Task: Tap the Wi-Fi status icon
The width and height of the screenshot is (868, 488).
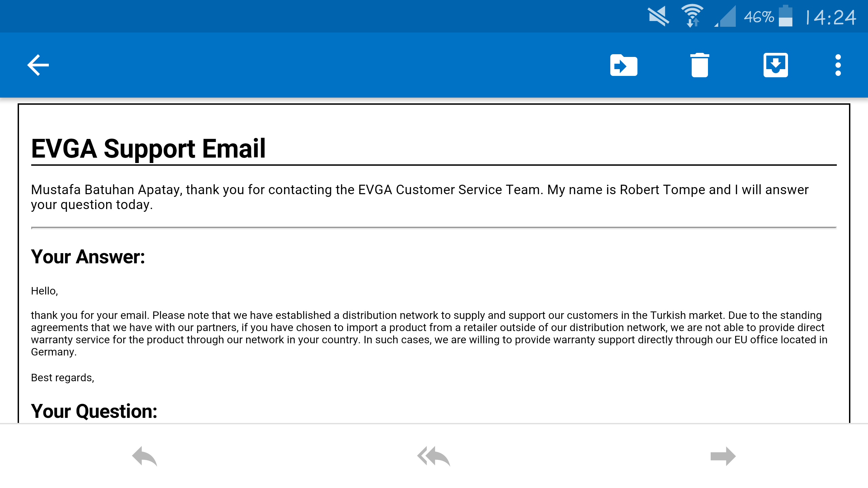Action: [692, 16]
